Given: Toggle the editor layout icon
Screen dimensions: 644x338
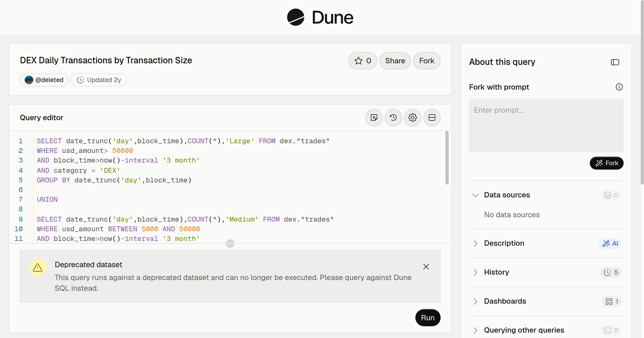Looking at the screenshot, I should click(x=432, y=117).
